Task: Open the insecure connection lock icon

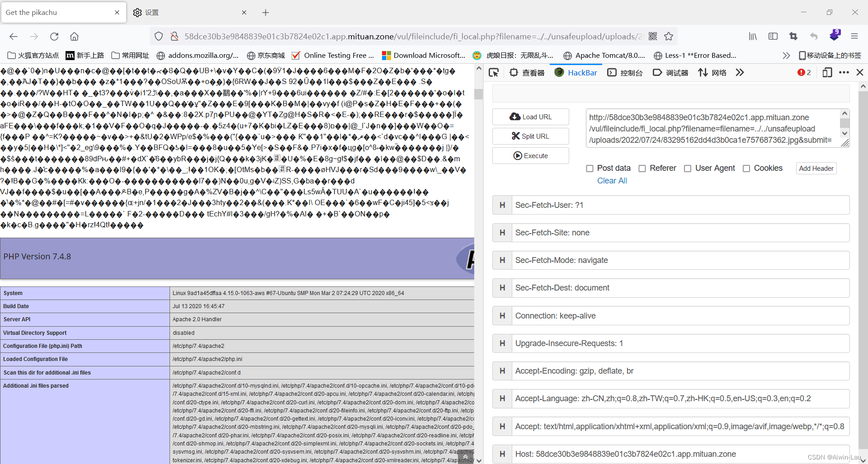Action: (x=174, y=37)
